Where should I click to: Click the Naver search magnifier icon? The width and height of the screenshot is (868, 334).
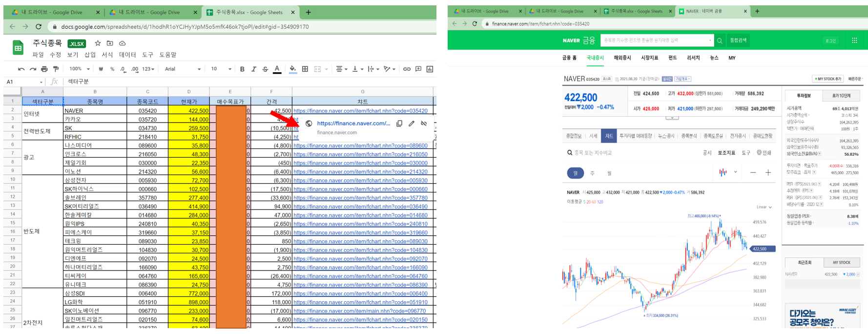720,41
